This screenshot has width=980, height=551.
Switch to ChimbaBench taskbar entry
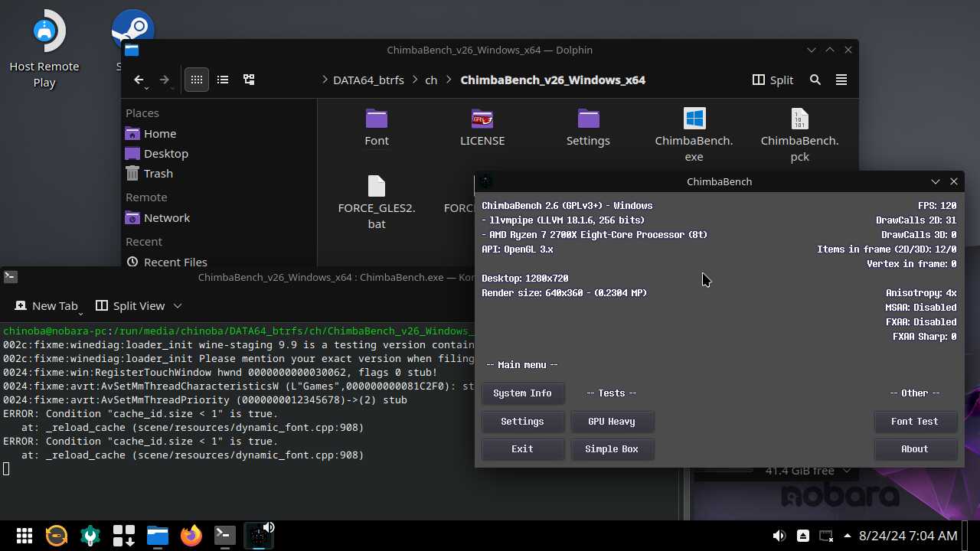[x=259, y=536]
